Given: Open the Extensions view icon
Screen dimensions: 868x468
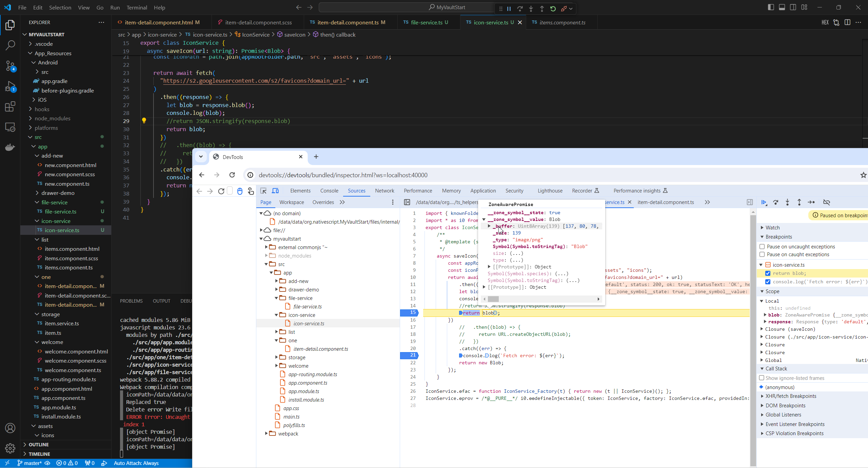Looking at the screenshot, I should coord(10,107).
